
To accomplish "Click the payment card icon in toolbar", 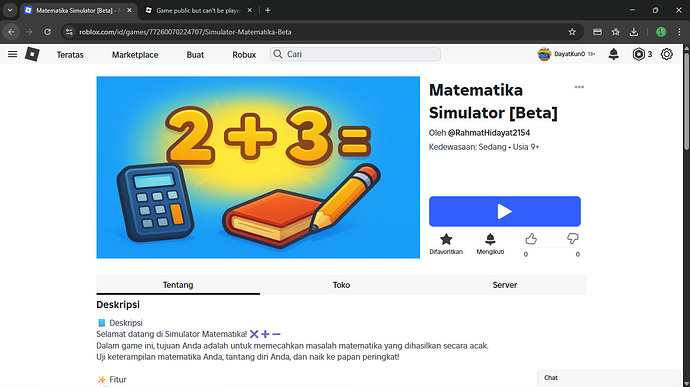I will tap(597, 32).
